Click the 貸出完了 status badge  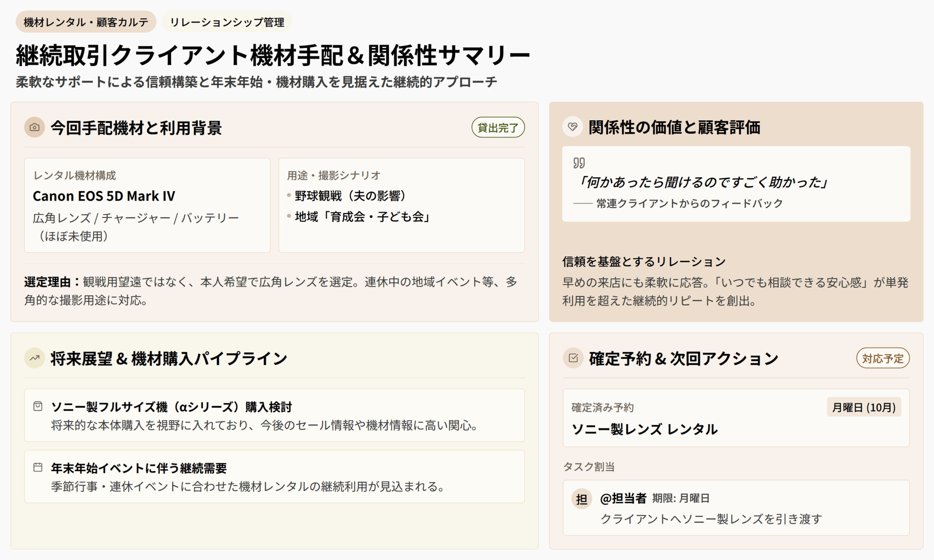pos(498,128)
